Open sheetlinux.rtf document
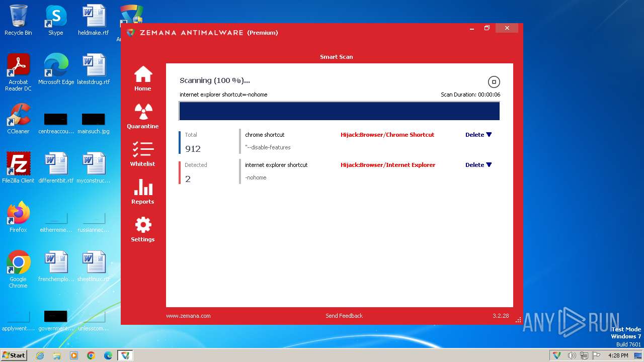Viewport: 644px width, 362px height. tap(94, 266)
